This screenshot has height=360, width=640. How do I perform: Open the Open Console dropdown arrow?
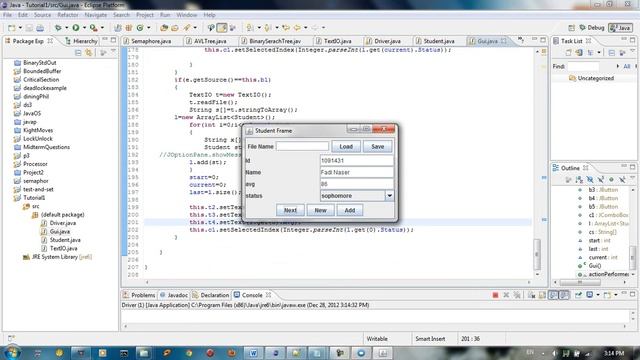[x=616, y=295]
